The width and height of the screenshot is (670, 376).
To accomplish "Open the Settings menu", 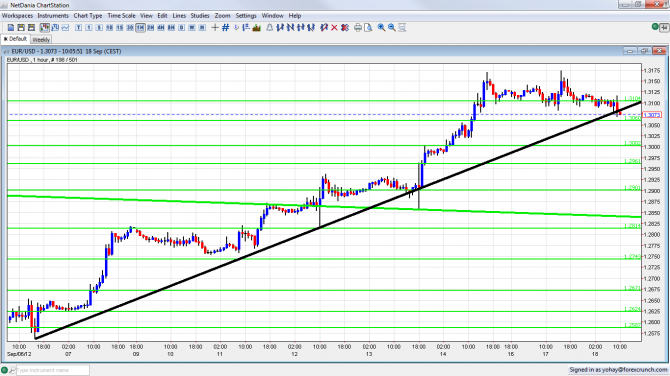I will click(x=246, y=15).
